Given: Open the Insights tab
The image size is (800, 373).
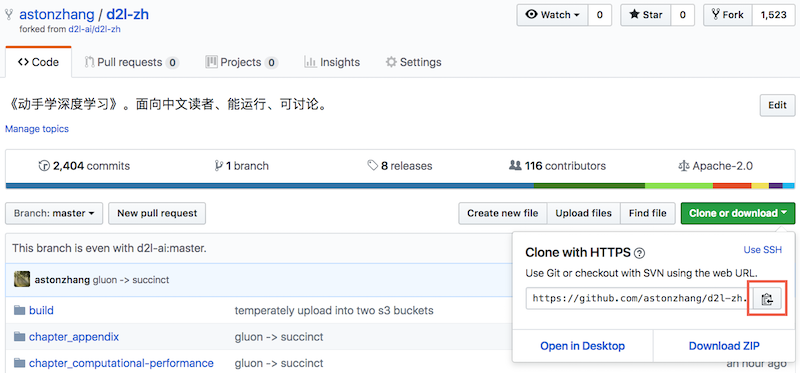Looking at the screenshot, I should pos(332,62).
